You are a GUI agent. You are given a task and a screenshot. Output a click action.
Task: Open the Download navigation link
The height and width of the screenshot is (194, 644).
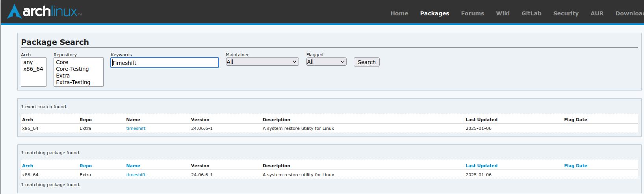629,13
